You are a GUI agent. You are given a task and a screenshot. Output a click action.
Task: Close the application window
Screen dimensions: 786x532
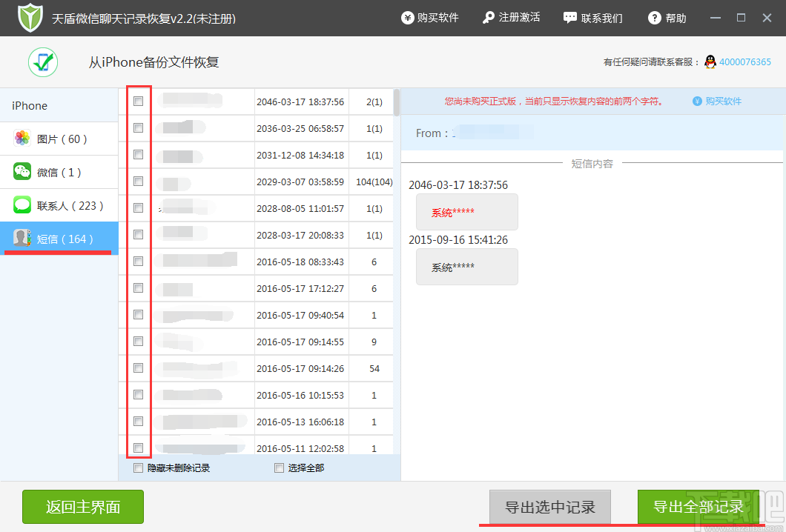pos(767,18)
